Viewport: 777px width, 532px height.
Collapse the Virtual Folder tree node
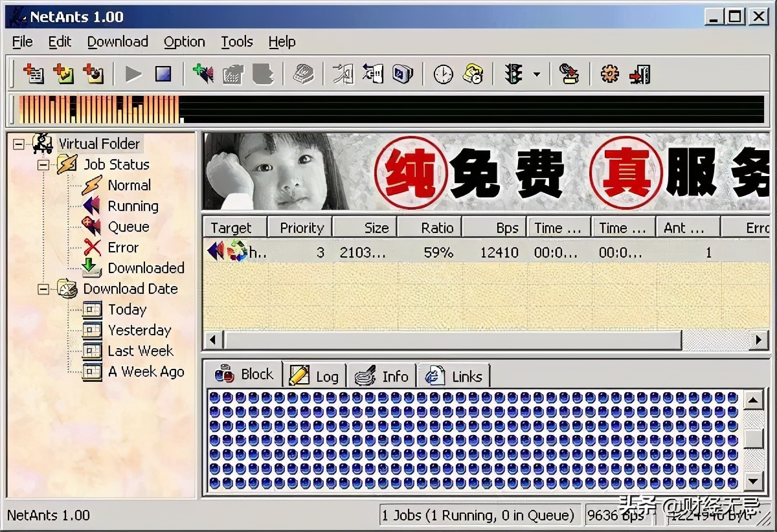19,144
